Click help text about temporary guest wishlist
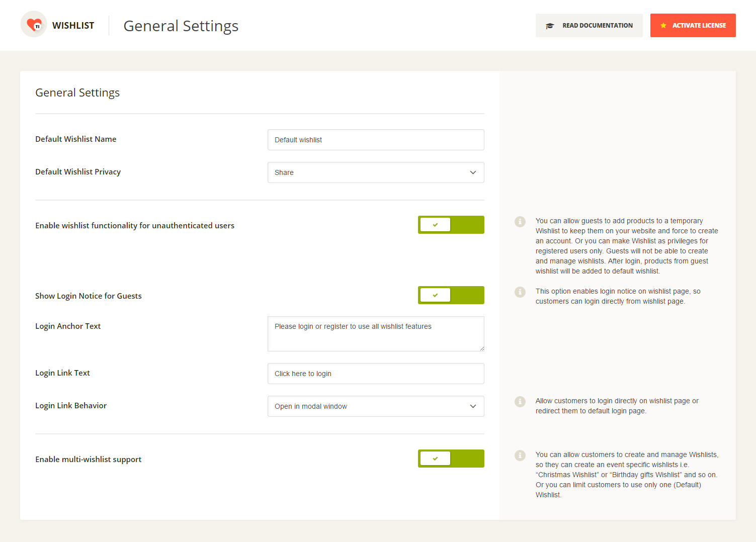756x542 pixels. (627, 246)
